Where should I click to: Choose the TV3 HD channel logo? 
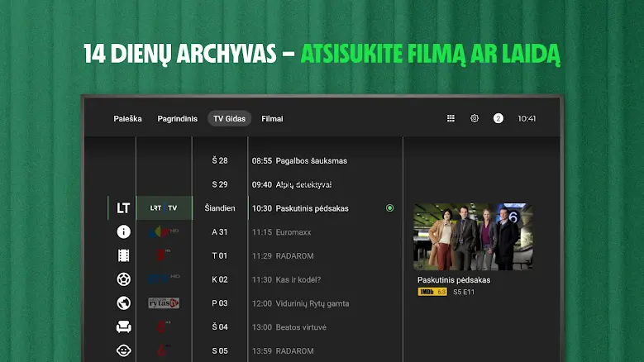click(164, 255)
